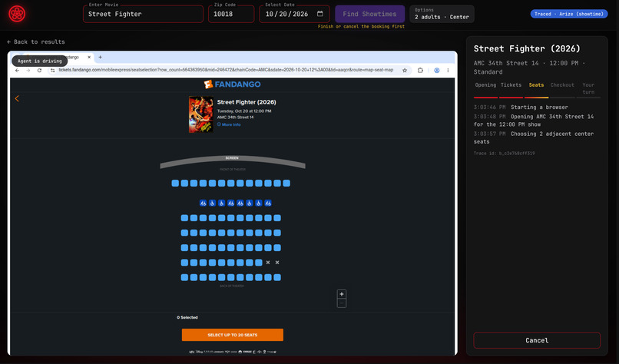This screenshot has width=619, height=364.
Task: Click the Street Fighter movie poster
Action: (201, 114)
